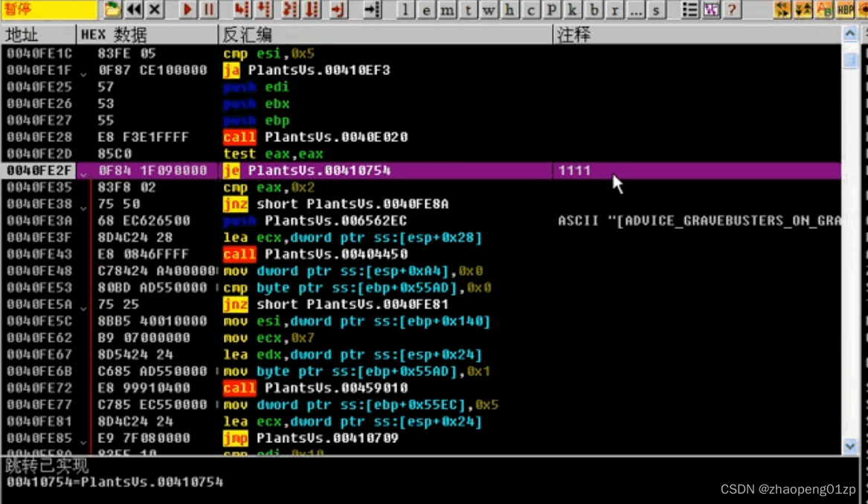Screen dimensions: 868x504
Task: Run the program with the play icon
Action: [187, 10]
